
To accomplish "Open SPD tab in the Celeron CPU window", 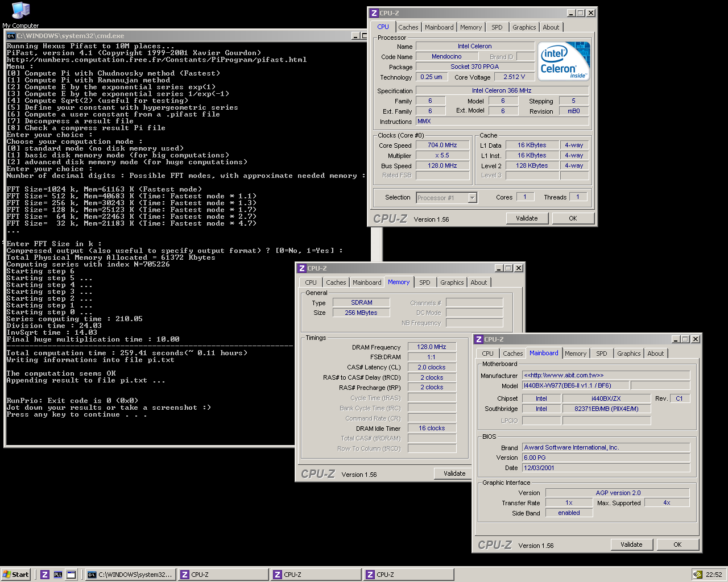I will pyautogui.click(x=497, y=27).
